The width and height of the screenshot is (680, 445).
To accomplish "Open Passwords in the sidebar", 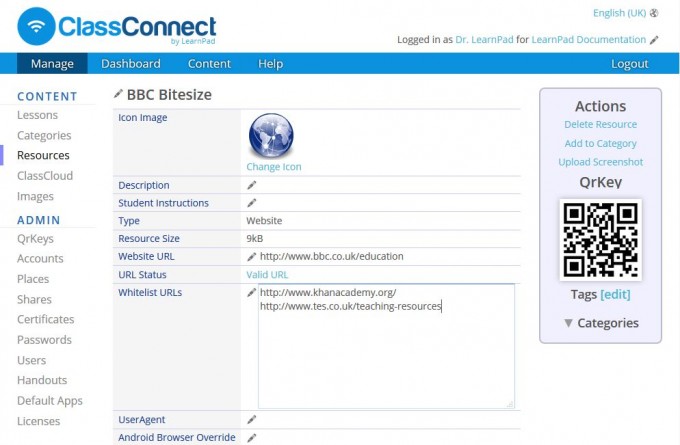I will pos(44,340).
